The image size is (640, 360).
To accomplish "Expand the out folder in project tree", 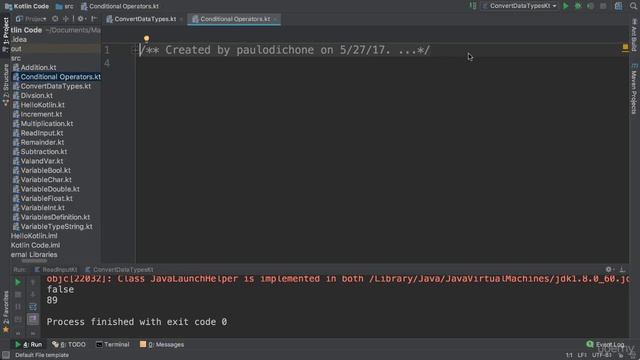I will tap(16, 49).
